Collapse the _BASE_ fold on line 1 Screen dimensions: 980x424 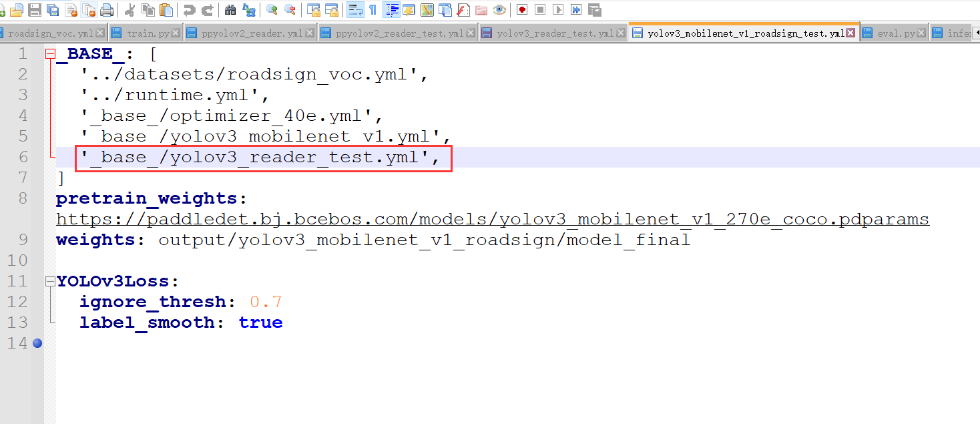point(50,55)
